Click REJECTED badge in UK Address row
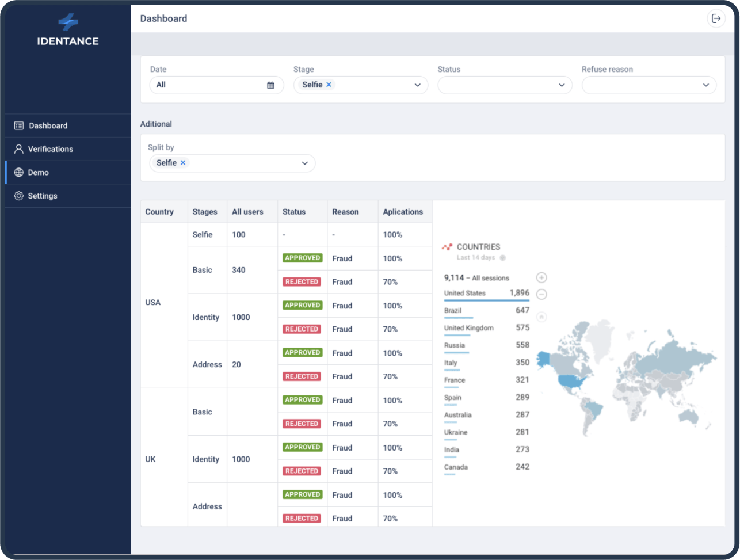Screen dimensions: 740x560 point(302,519)
